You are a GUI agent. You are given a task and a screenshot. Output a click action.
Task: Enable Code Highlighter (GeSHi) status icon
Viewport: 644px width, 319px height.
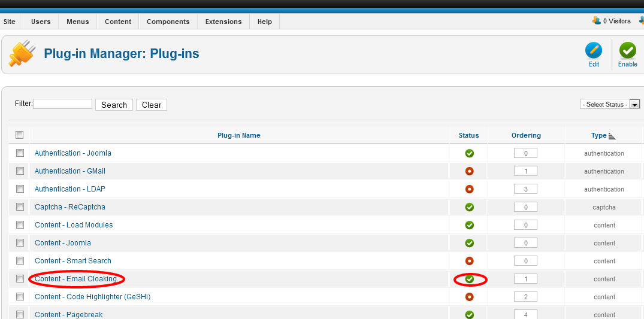(470, 296)
